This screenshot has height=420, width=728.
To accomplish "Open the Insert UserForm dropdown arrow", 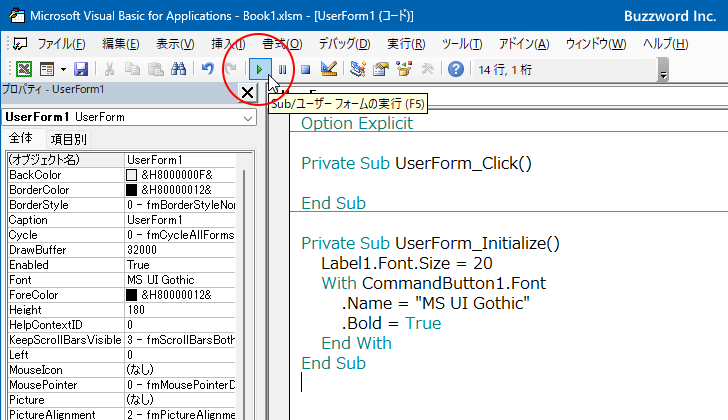I will tap(63, 70).
